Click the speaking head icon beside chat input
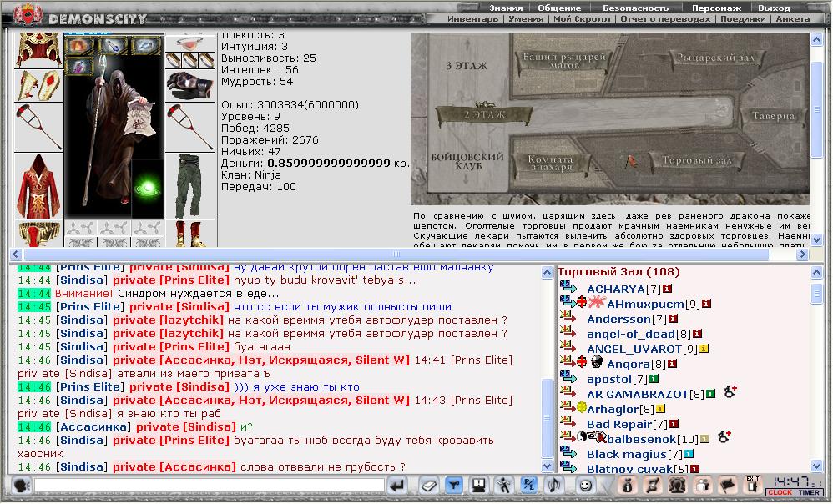The image size is (833, 504). [21, 486]
